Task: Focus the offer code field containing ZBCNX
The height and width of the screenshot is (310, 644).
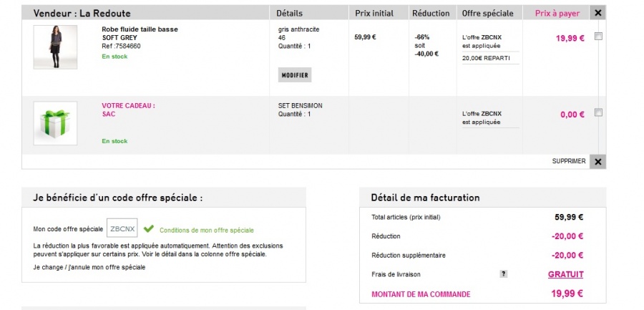Action: (122, 229)
